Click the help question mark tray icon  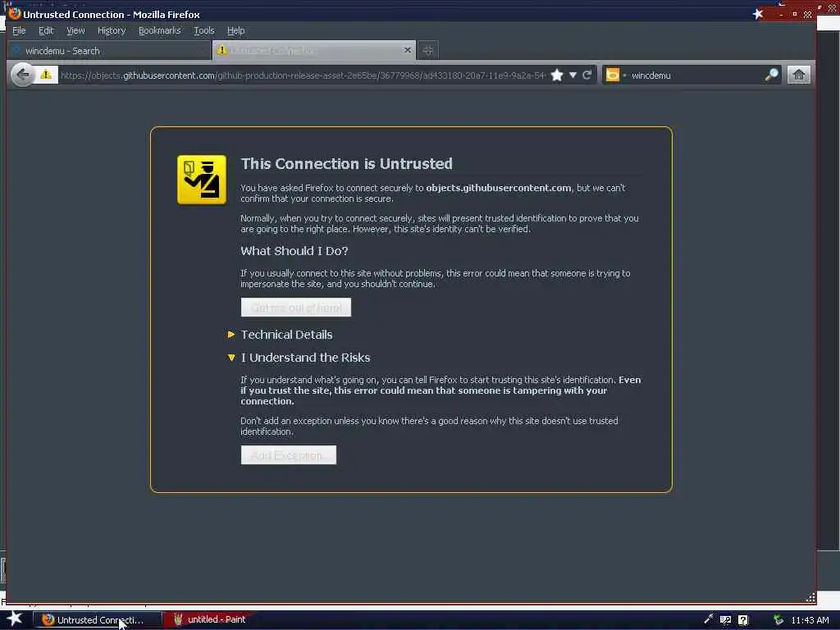coord(743,620)
